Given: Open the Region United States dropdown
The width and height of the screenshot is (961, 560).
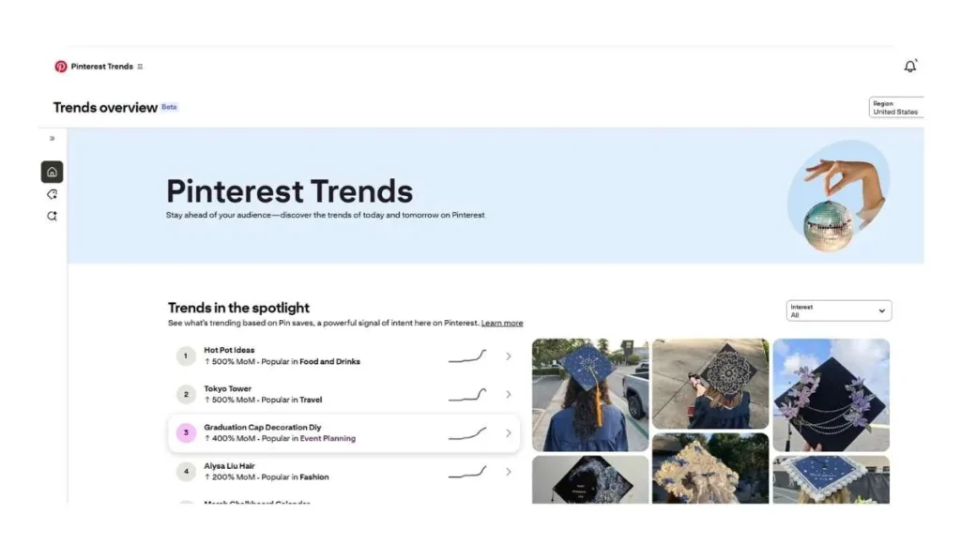Looking at the screenshot, I should pyautogui.click(x=896, y=108).
